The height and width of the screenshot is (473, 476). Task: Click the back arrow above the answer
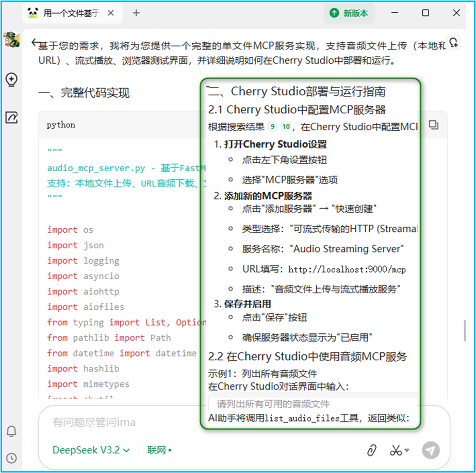(36, 43)
